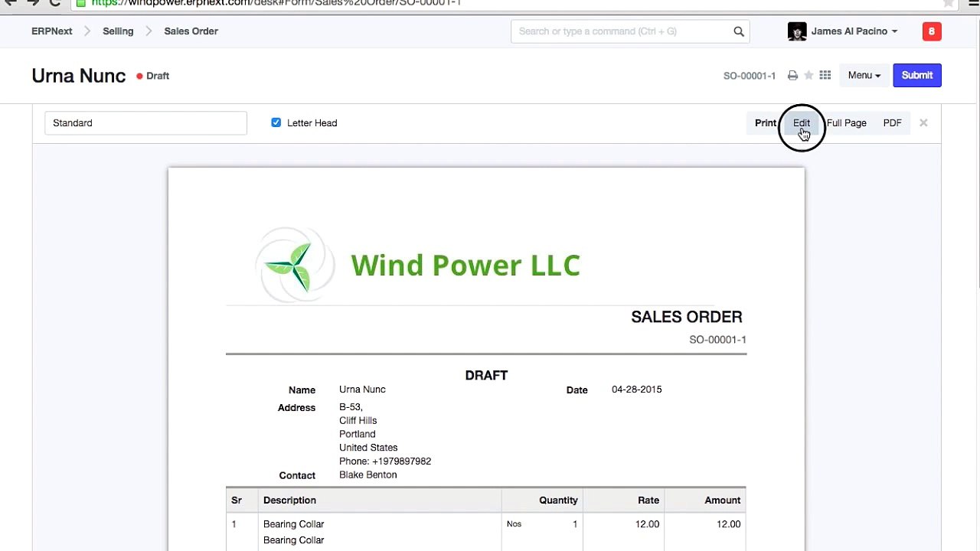Open the Standard print format selector

[145, 122]
